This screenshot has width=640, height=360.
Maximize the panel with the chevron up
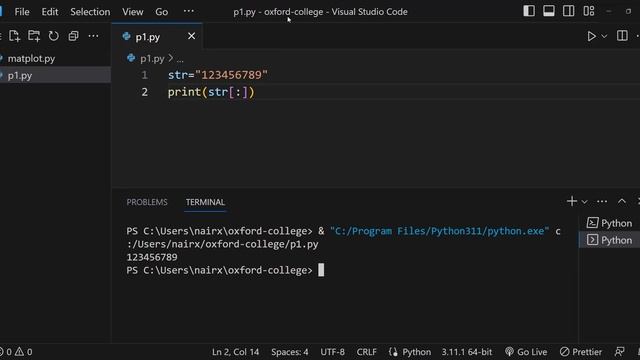[x=622, y=201]
